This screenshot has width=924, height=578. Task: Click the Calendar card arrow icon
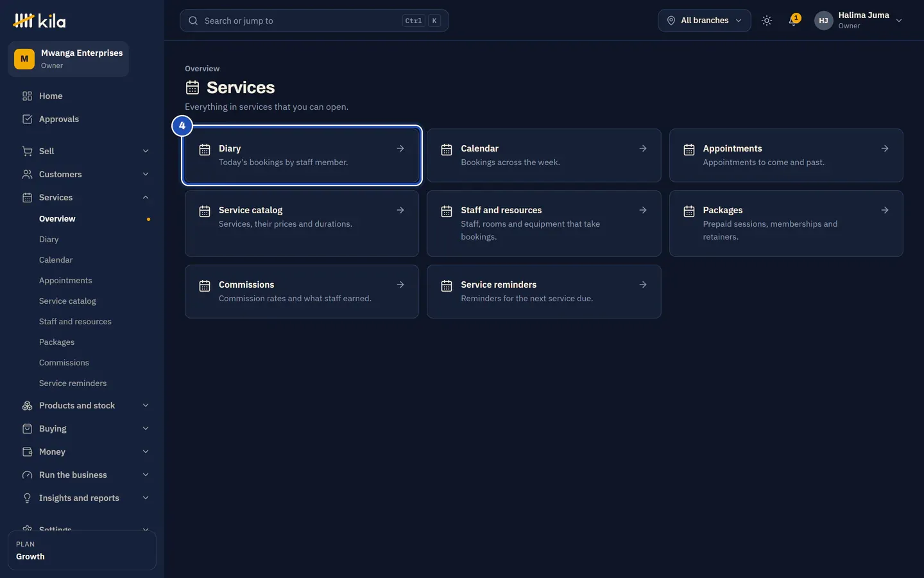(x=643, y=148)
